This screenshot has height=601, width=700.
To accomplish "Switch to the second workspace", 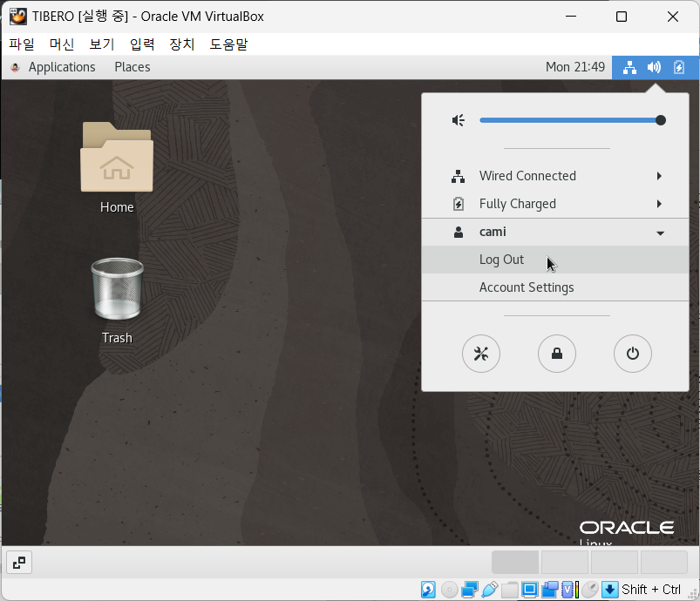I will point(565,562).
